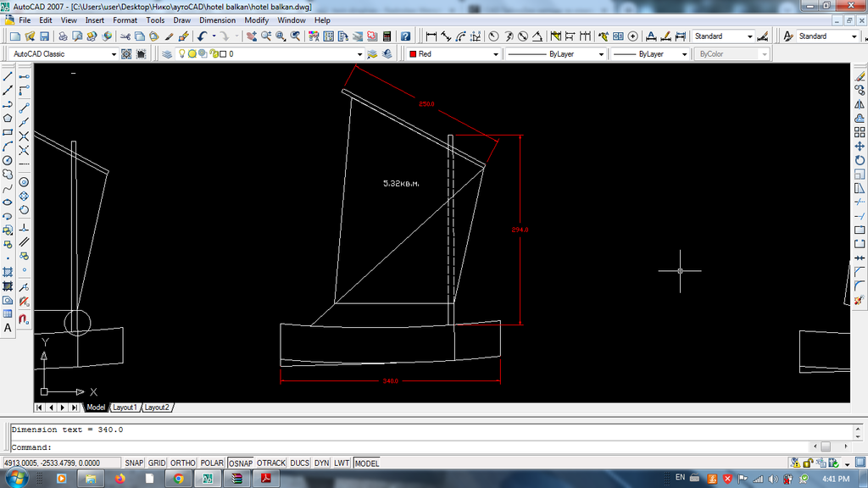The image size is (868, 488).
Task: Toggle ORTHO mode in status bar
Action: 182,463
